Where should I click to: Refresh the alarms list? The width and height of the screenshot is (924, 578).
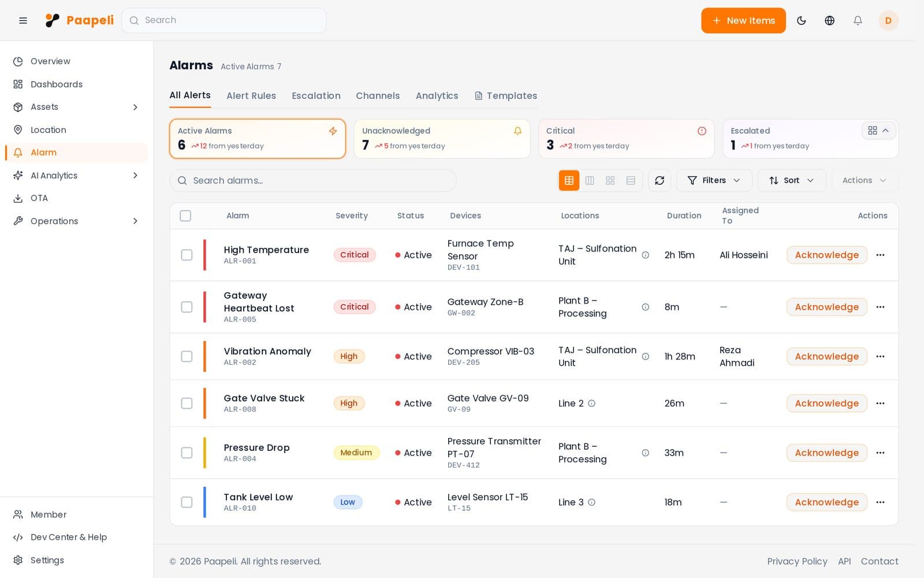[660, 180]
